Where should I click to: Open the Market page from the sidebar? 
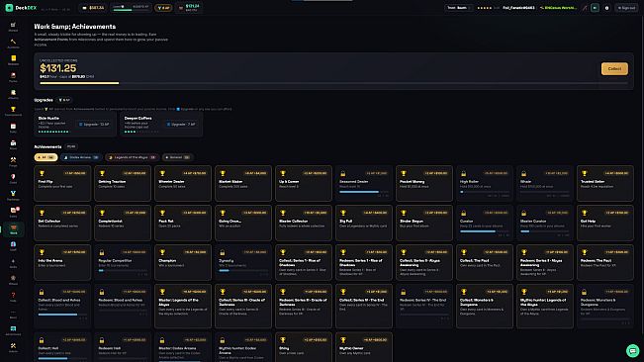pos(13,27)
